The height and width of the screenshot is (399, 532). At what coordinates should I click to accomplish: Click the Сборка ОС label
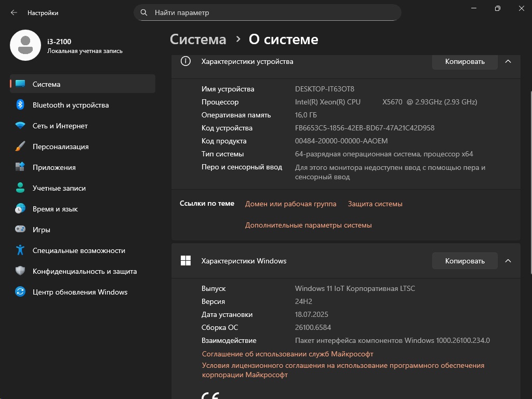220,327
